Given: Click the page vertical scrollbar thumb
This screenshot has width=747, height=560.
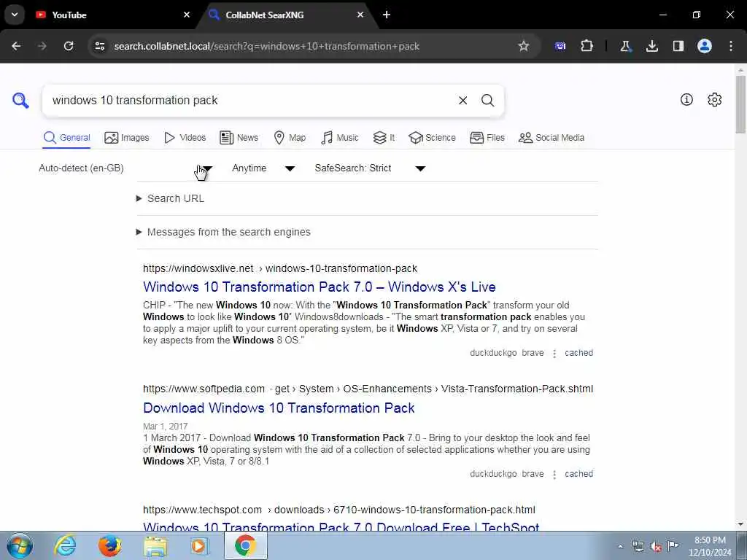Looking at the screenshot, I should click(741, 104).
